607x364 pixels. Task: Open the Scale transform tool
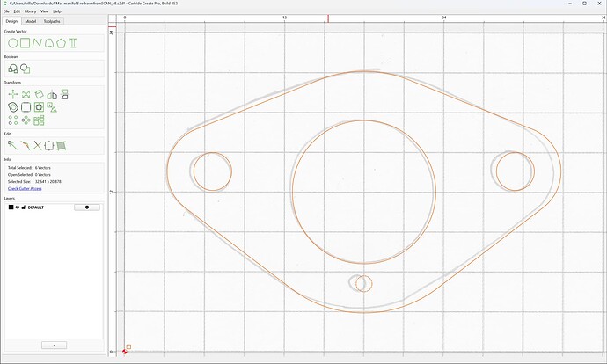pos(26,94)
